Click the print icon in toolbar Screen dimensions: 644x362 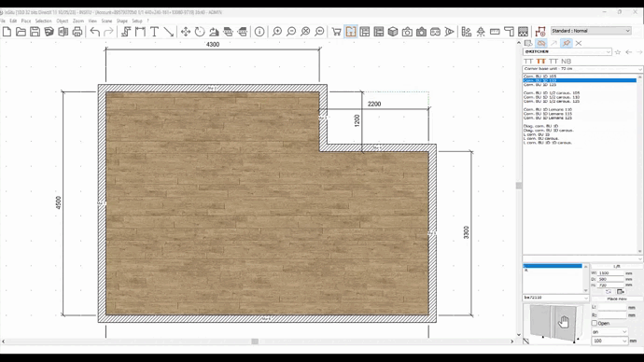[x=77, y=32]
